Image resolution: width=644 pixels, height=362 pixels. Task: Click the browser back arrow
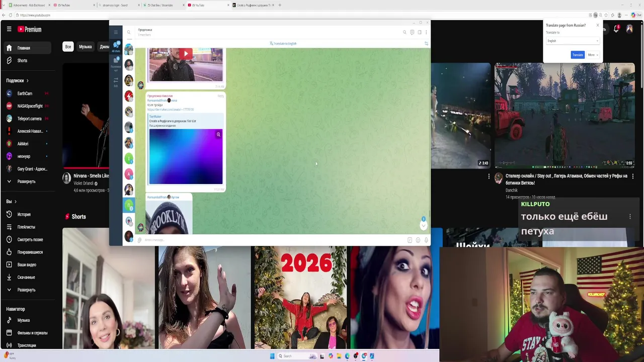click(4, 15)
